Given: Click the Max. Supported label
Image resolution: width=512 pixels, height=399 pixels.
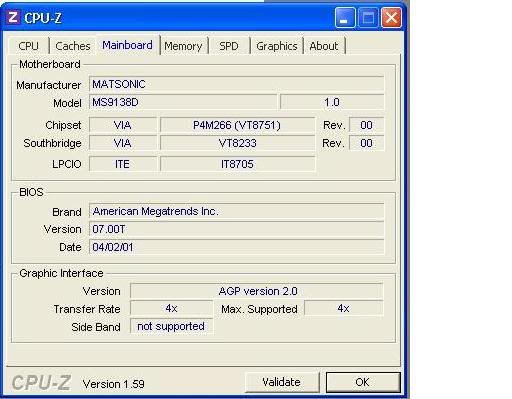Looking at the screenshot, I should [x=259, y=309].
